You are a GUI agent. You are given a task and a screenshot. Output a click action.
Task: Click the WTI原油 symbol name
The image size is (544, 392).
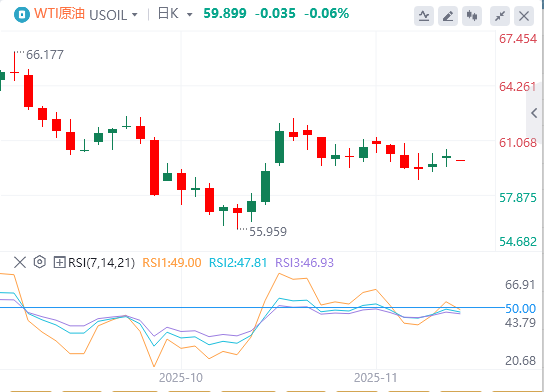click(59, 14)
